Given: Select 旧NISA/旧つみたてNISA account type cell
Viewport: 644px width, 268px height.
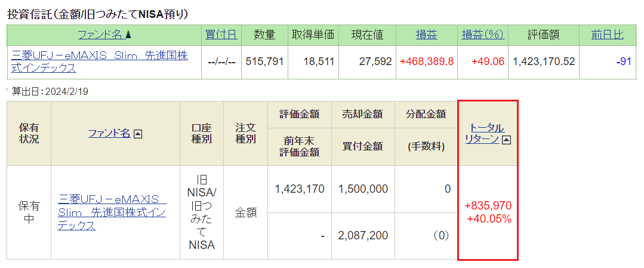Looking at the screenshot, I should (x=202, y=212).
